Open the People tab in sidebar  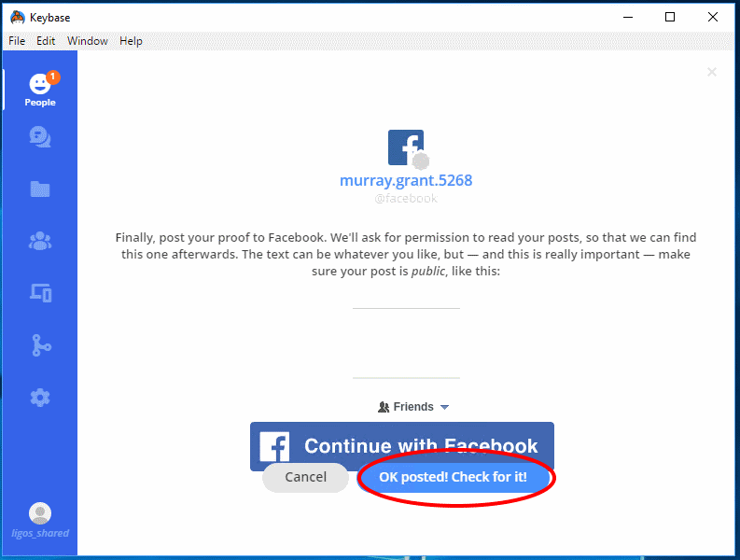coord(40,90)
